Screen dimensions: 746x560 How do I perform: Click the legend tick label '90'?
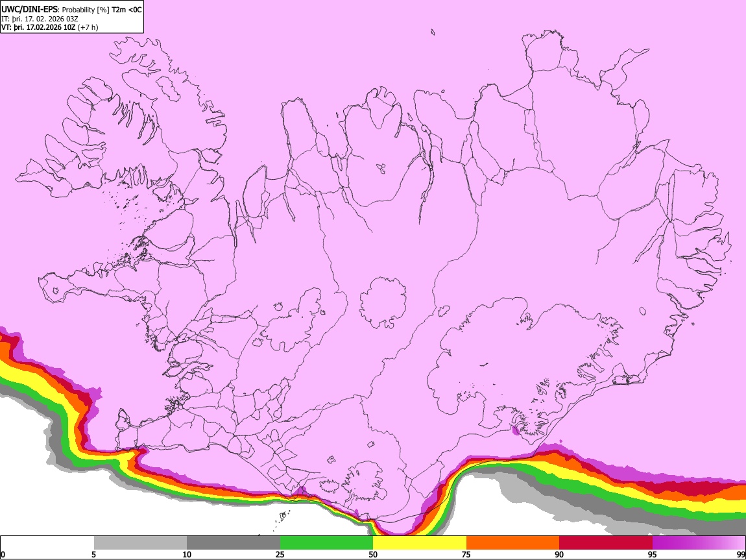tap(559, 554)
